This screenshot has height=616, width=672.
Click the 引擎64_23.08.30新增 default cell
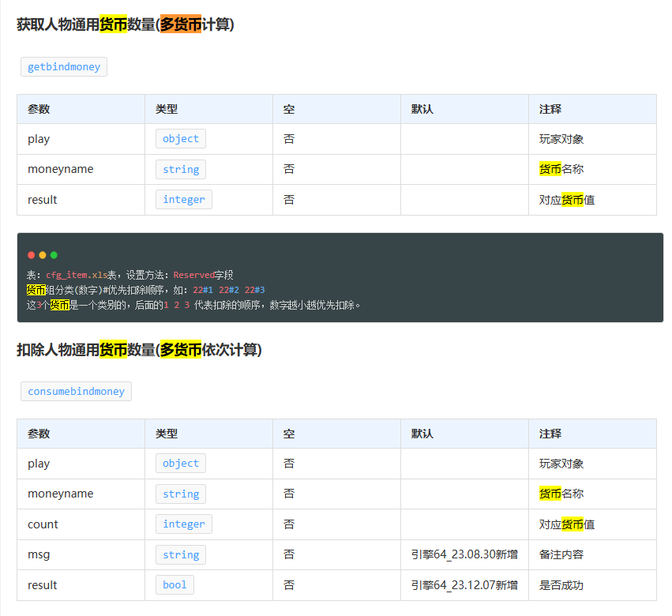coord(464,555)
